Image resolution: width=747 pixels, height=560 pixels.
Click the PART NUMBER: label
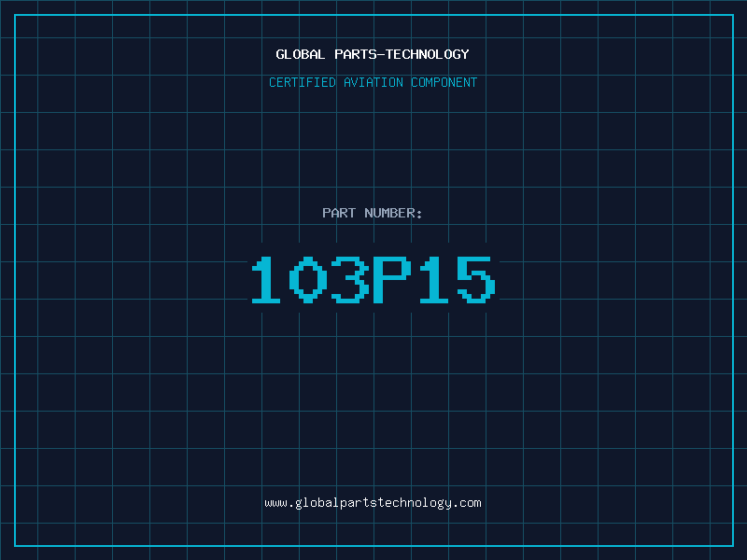(373, 213)
